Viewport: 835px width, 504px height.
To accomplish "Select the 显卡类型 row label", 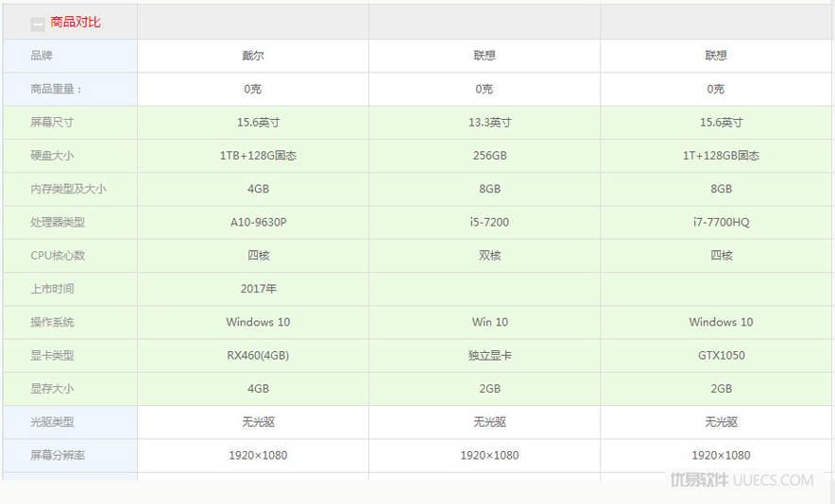I will click(52, 356).
